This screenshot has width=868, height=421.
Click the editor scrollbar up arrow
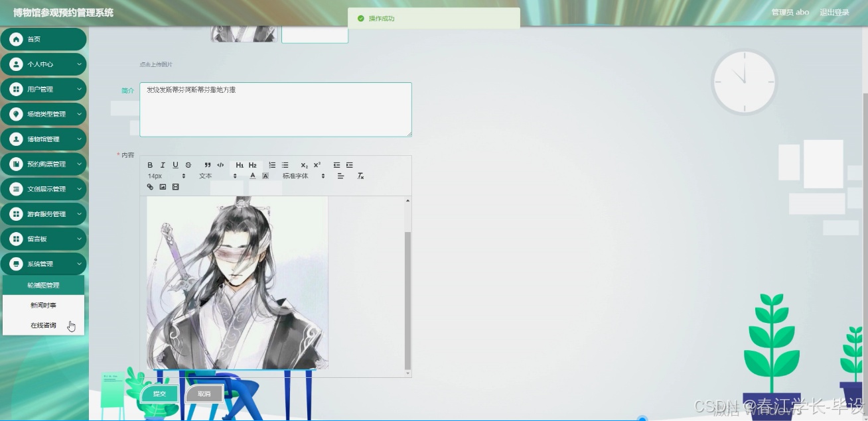408,200
